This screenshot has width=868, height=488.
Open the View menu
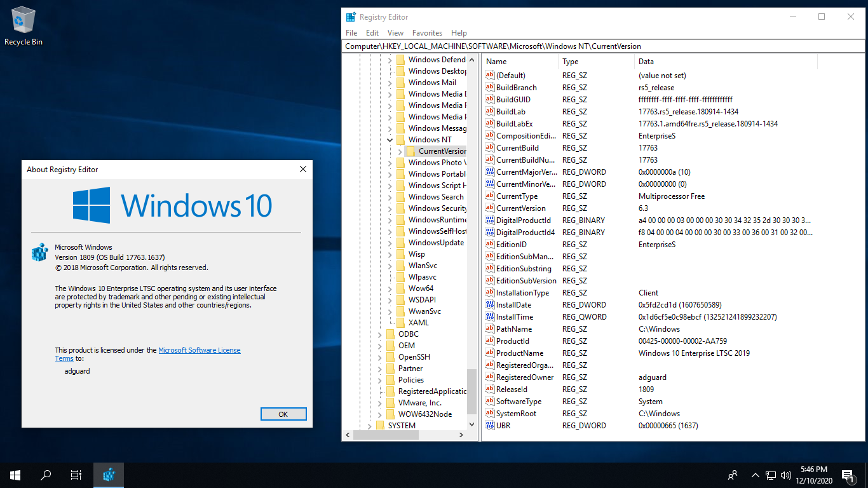tap(395, 33)
